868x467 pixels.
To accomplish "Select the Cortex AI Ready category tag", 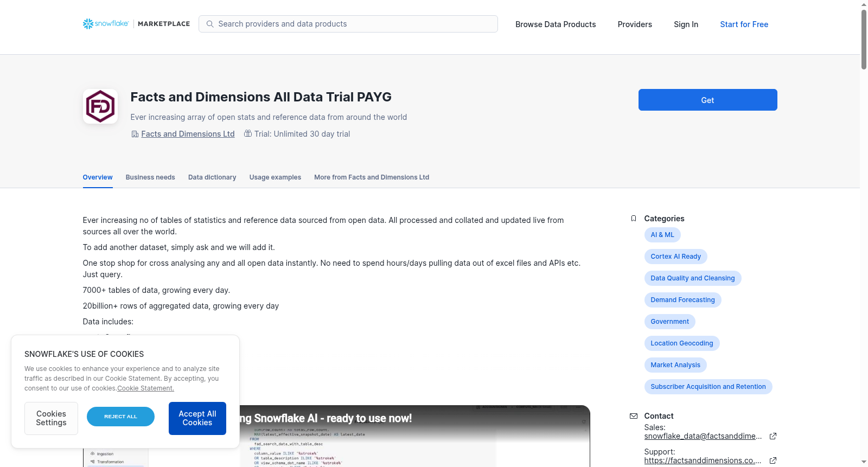I will 675,257.
